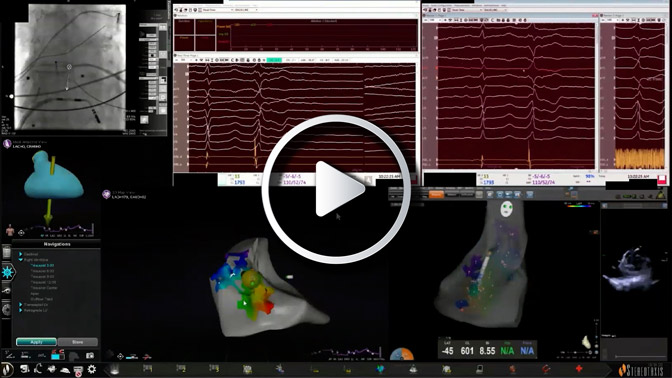Select the Tricuspid 9:00 navigation preset
The image size is (672, 378).
(x=42, y=277)
